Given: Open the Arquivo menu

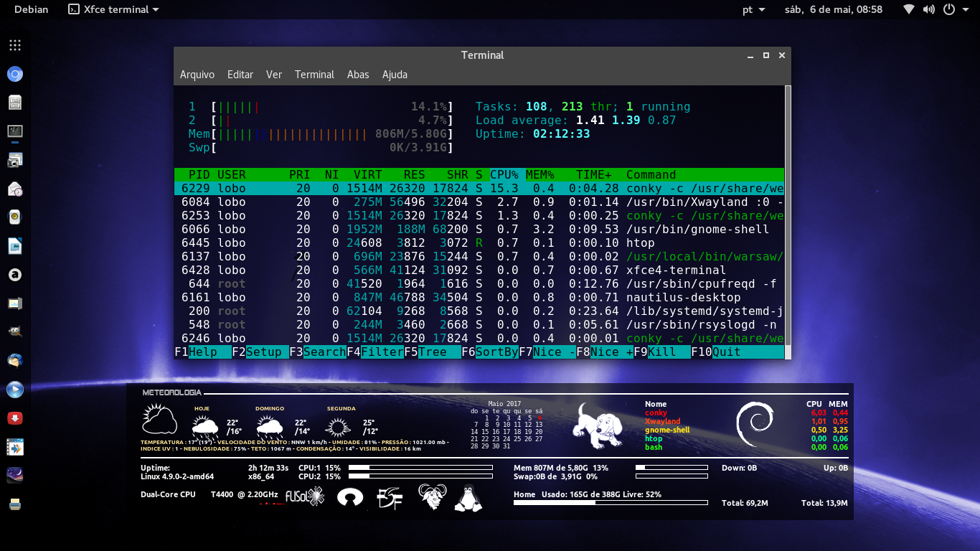Looking at the screenshot, I should tap(197, 74).
